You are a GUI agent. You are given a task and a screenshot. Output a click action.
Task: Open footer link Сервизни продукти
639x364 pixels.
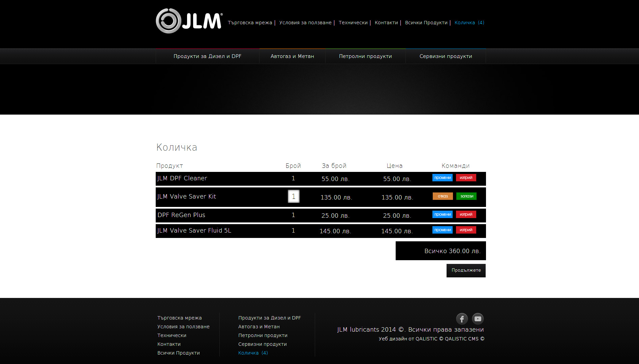(263, 344)
